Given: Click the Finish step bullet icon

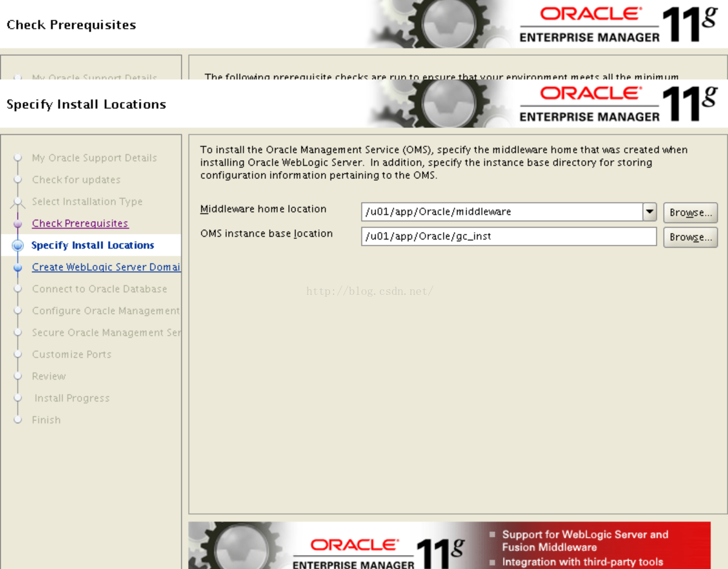Looking at the screenshot, I should 18,420.
